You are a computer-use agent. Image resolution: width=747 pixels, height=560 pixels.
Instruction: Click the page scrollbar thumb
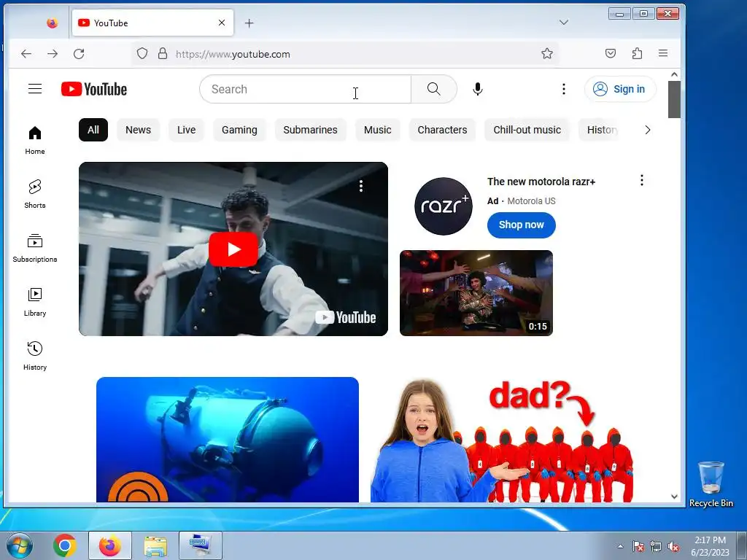click(x=674, y=99)
